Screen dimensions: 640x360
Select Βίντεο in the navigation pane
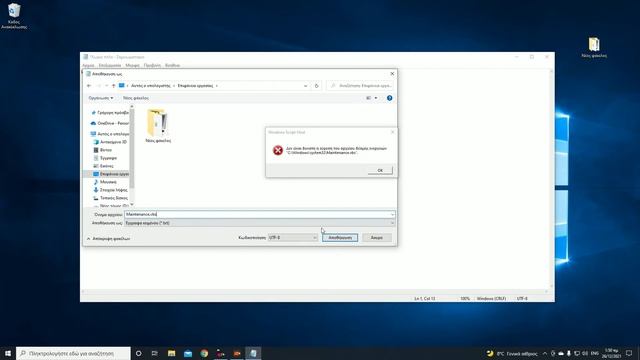click(x=103, y=150)
